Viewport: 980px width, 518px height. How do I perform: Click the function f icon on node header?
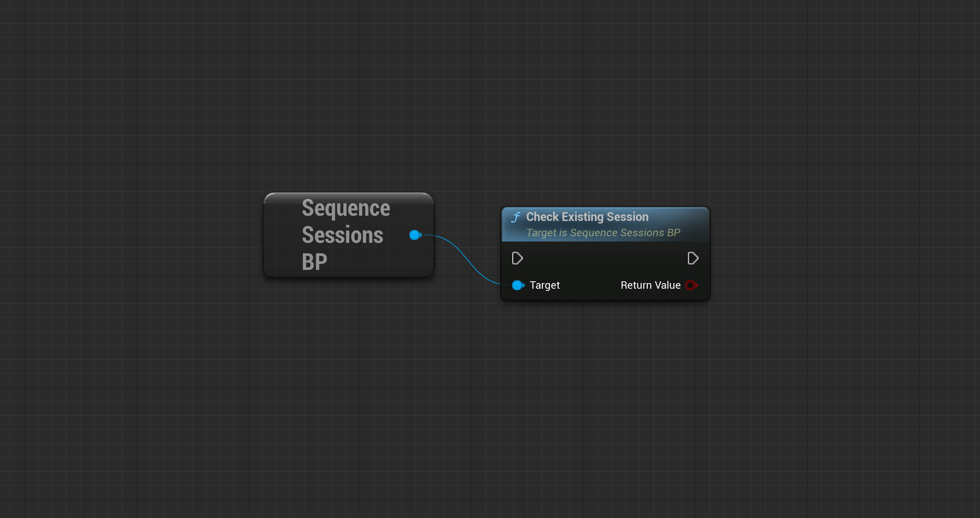pos(516,217)
